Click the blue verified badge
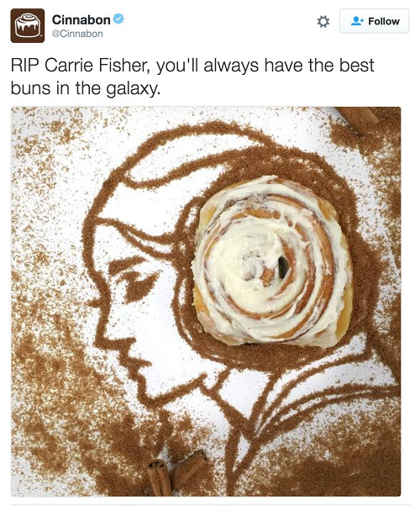Screen dimensions: 420x507 click(118, 19)
